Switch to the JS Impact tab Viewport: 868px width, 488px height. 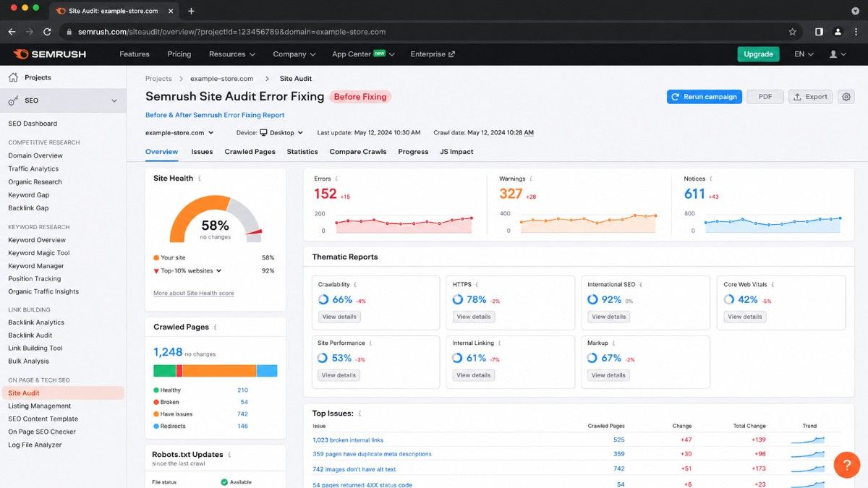click(456, 152)
